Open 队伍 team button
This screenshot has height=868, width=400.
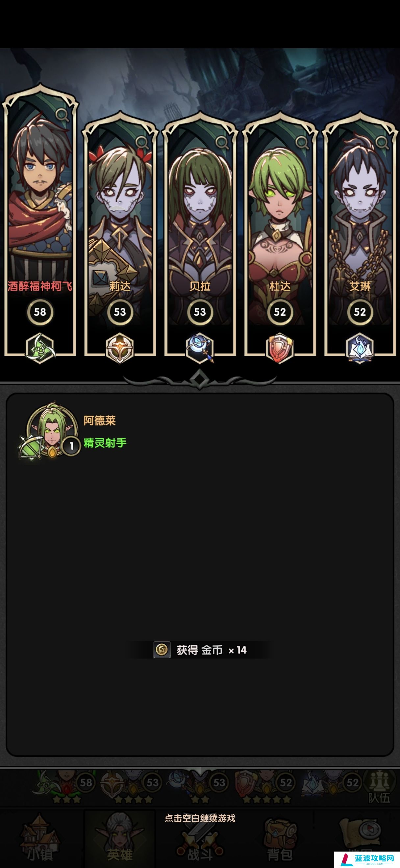pyautogui.click(x=380, y=787)
